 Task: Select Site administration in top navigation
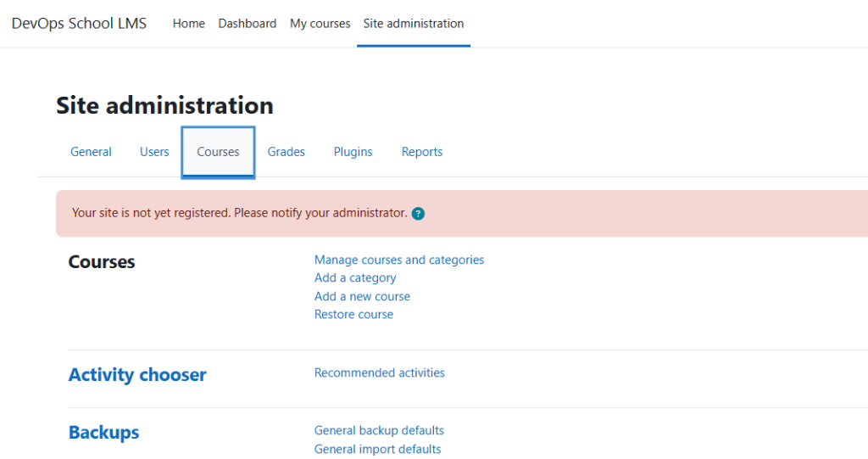click(414, 23)
